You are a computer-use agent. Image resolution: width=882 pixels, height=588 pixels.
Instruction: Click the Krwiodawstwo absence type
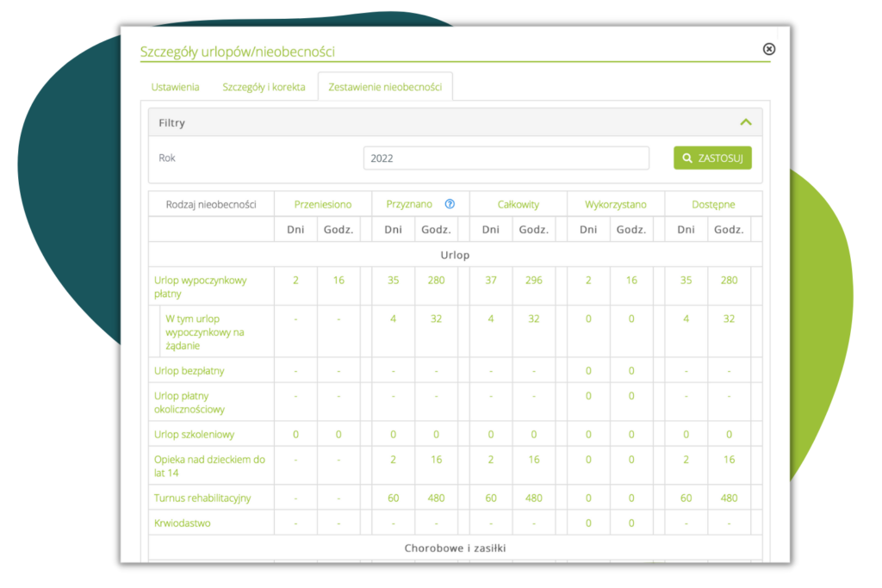coord(182,523)
